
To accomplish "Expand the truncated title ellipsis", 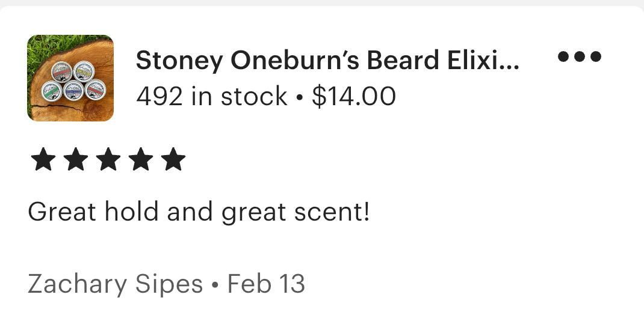I will tap(510, 66).
